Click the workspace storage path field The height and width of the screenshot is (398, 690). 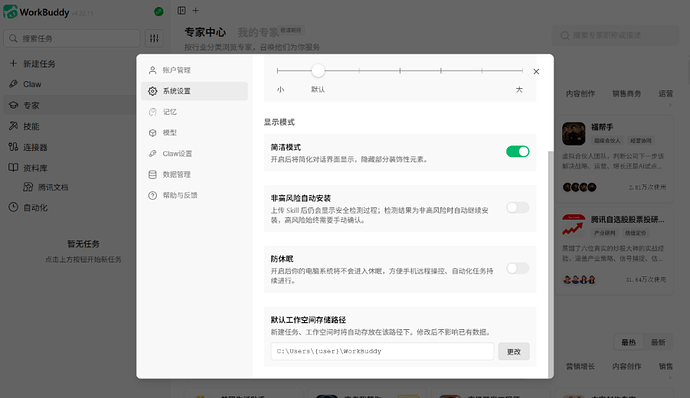pyautogui.click(x=382, y=351)
